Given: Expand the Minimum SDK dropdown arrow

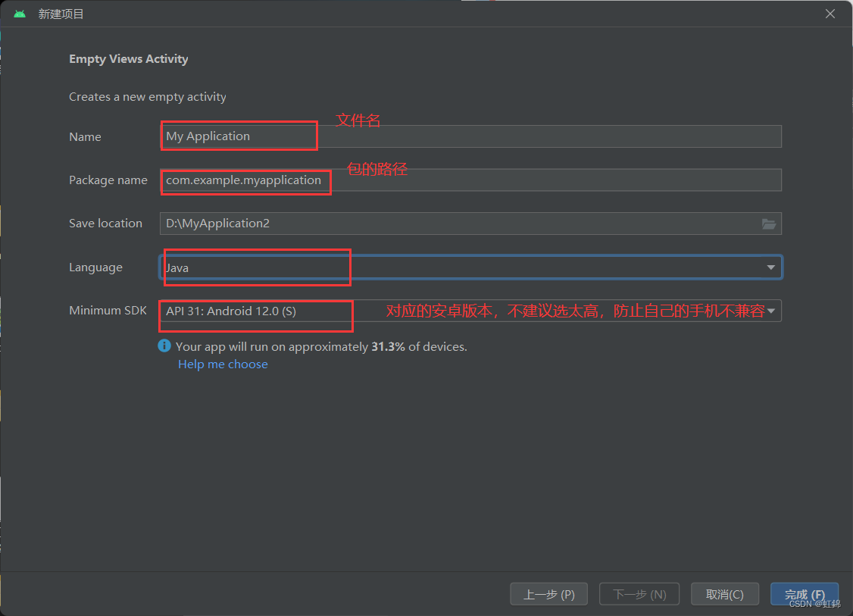Looking at the screenshot, I should tap(771, 311).
